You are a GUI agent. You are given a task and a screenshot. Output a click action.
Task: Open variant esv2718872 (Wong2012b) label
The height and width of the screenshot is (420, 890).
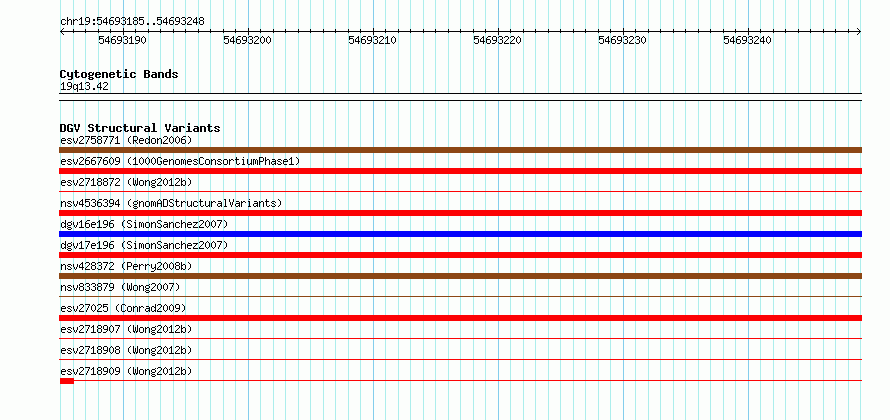(126, 183)
